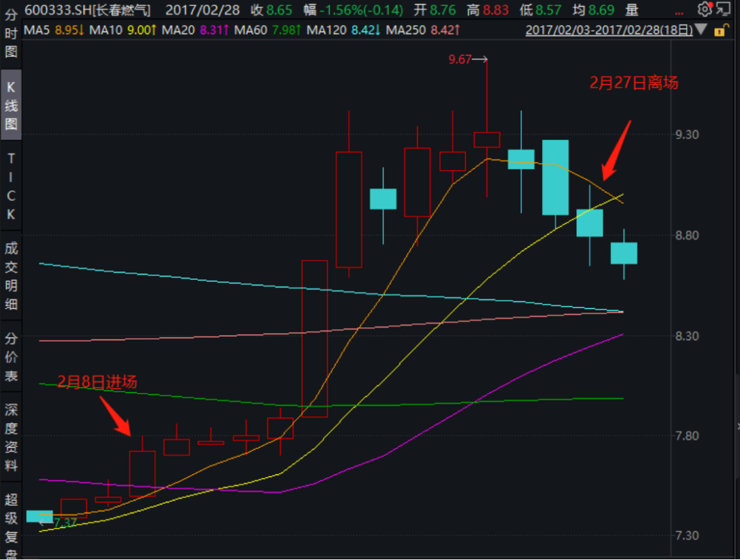Click the 8.80 price axis label
Image resolution: width=740 pixels, height=560 pixels.
[687, 236]
